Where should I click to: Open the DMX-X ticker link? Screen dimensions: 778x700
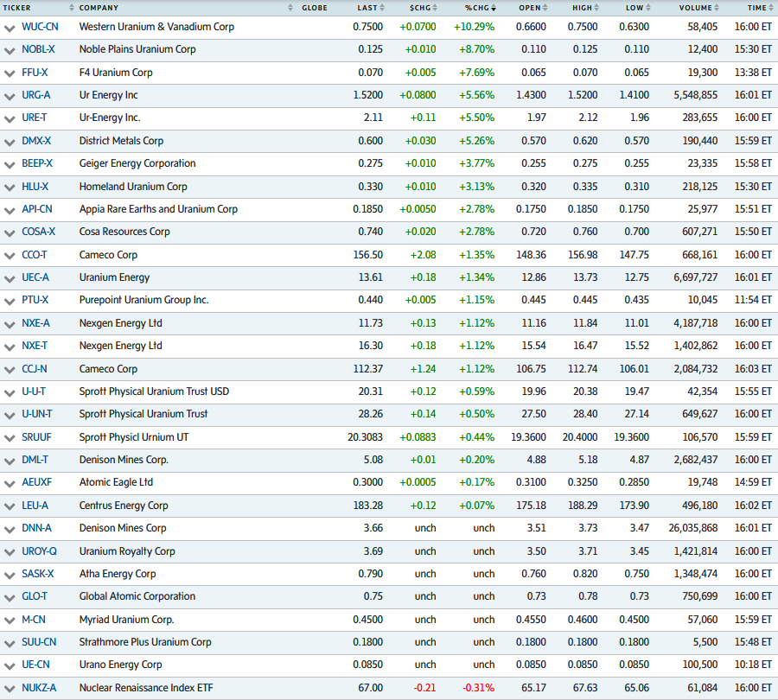(x=36, y=141)
